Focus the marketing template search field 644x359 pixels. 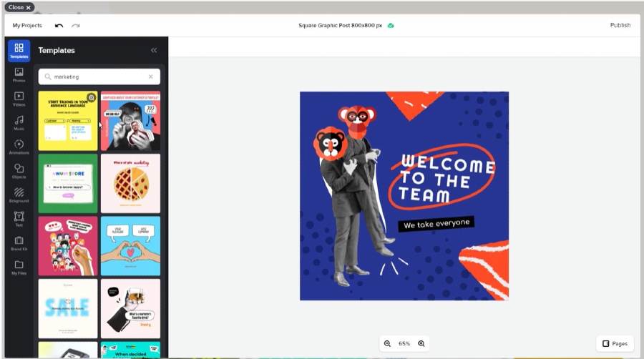click(x=99, y=77)
